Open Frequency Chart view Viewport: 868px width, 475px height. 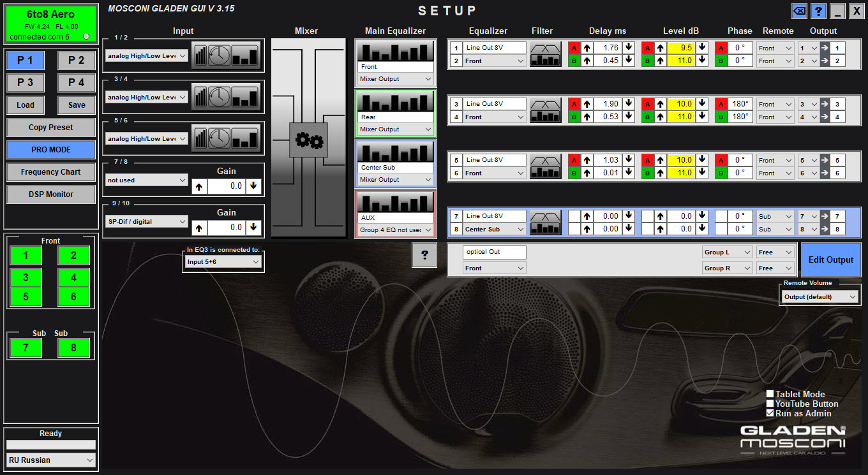(x=51, y=172)
